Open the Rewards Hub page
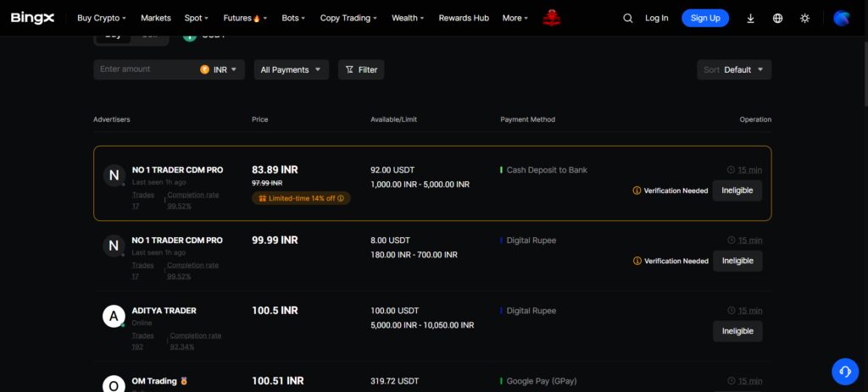Image resolution: width=868 pixels, height=392 pixels. 464,18
